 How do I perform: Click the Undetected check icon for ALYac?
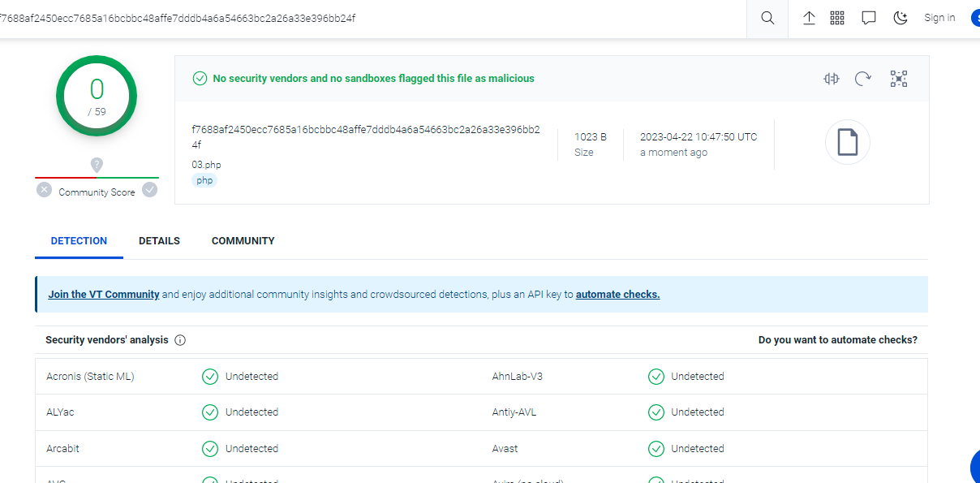pyautogui.click(x=210, y=412)
